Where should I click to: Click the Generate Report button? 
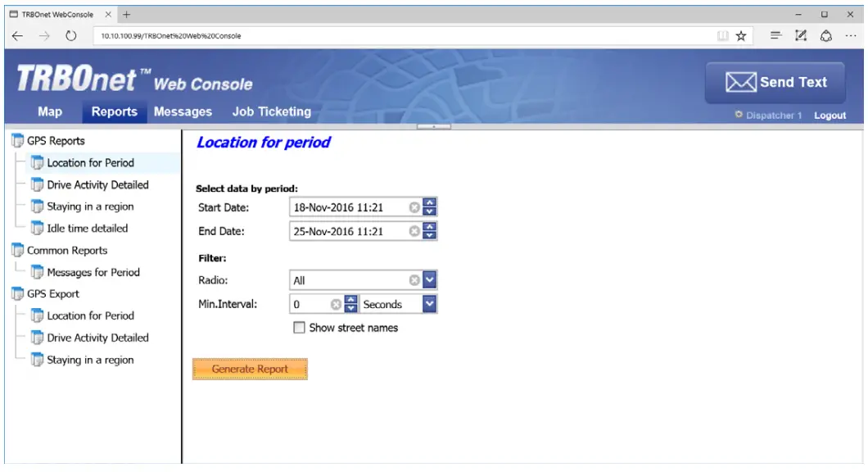(x=251, y=369)
